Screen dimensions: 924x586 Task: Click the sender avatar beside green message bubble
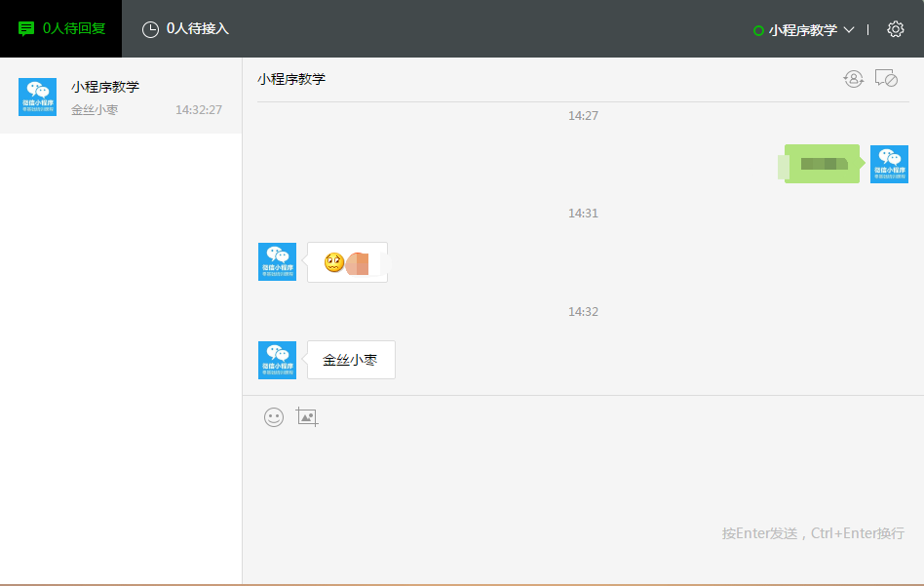(889, 164)
